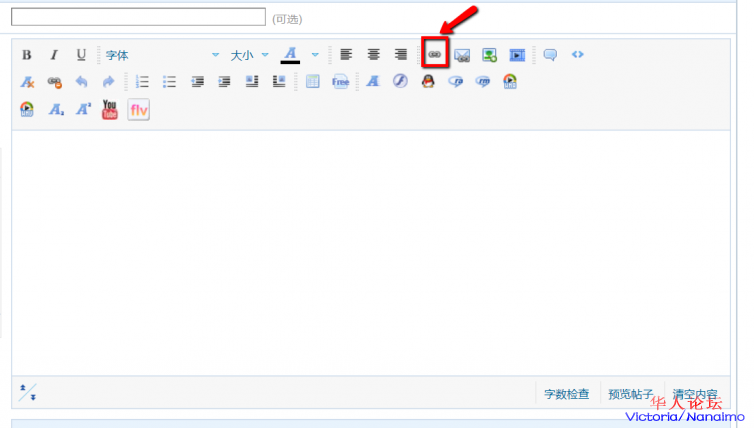Image resolution: width=754 pixels, height=428 pixels.
Task: Insert code with the angle brackets icon
Action: [x=578, y=55]
